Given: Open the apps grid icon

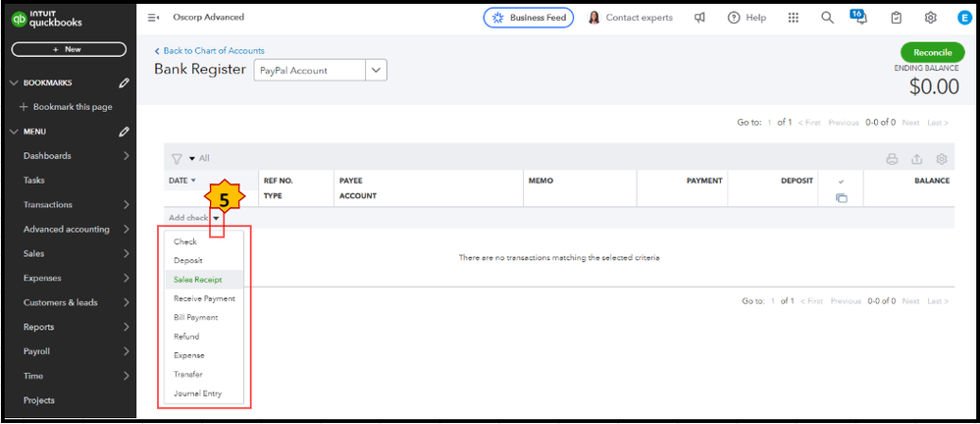Looking at the screenshot, I should 794,18.
